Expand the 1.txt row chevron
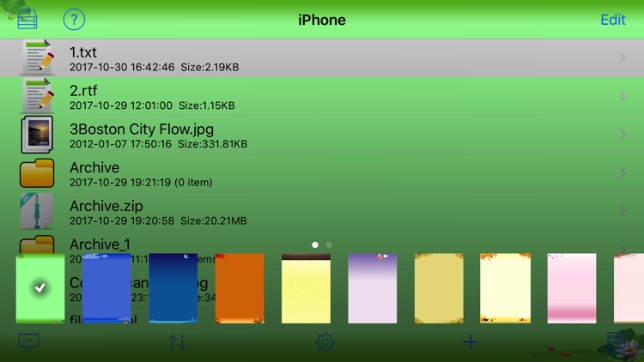The image size is (644, 362). click(623, 57)
